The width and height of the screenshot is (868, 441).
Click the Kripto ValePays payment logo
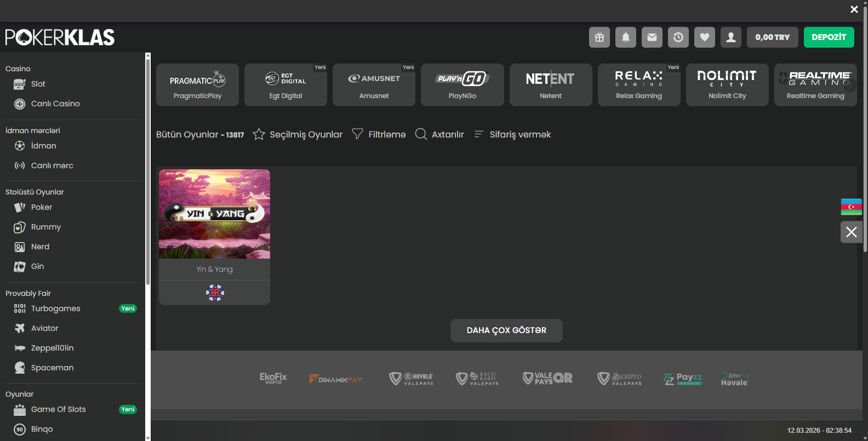[x=619, y=379]
